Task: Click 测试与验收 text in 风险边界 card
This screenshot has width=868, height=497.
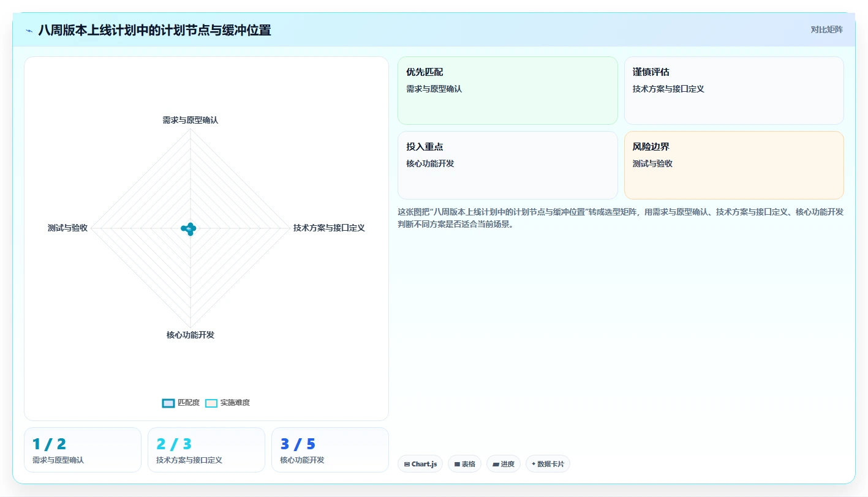Action: coord(652,163)
